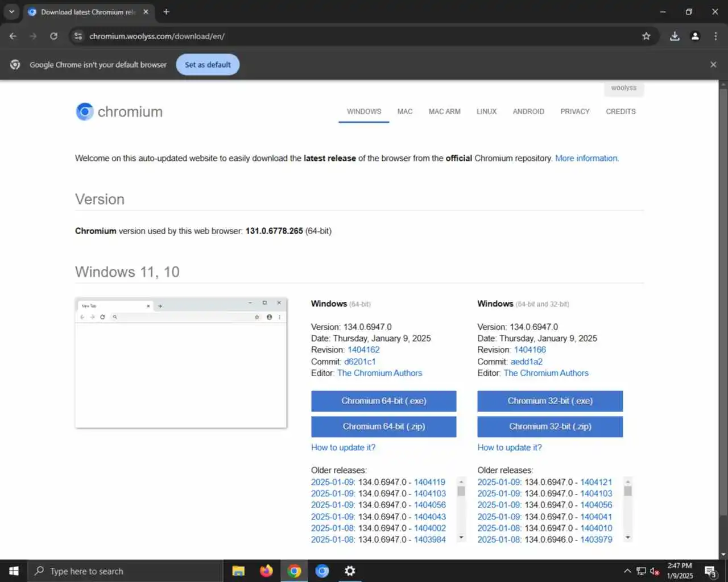Open older release 1404002
728x582 pixels.
pos(429,528)
